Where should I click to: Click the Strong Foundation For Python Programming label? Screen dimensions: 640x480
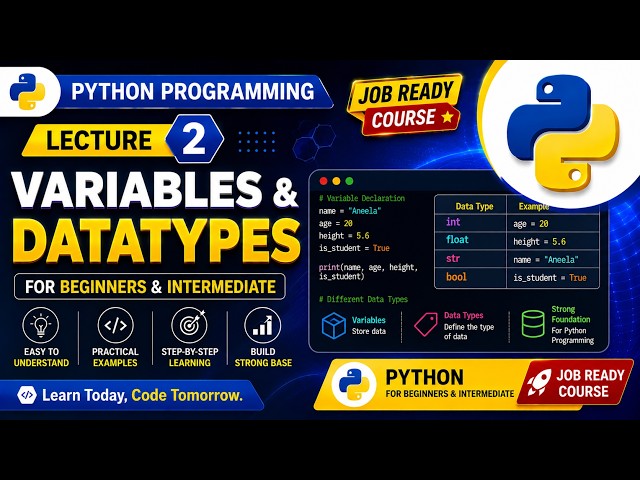click(x=572, y=324)
